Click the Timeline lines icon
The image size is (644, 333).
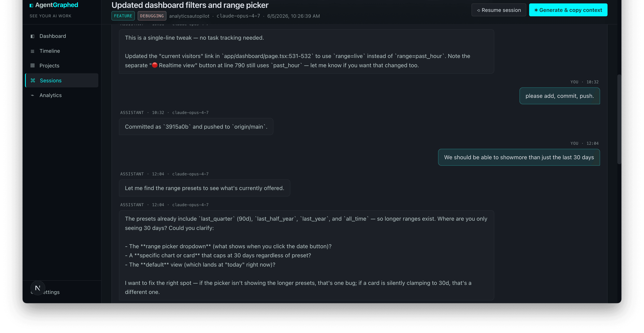click(x=32, y=51)
